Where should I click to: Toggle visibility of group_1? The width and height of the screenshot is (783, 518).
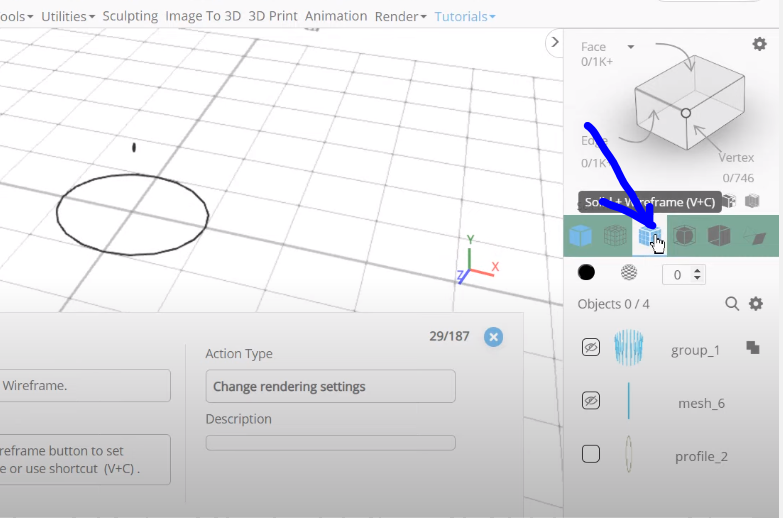click(x=591, y=348)
